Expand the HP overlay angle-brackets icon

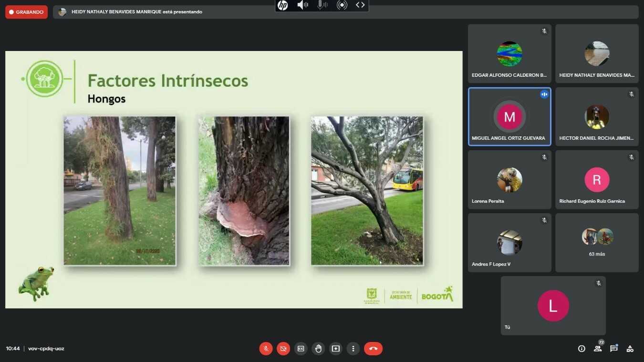(360, 5)
